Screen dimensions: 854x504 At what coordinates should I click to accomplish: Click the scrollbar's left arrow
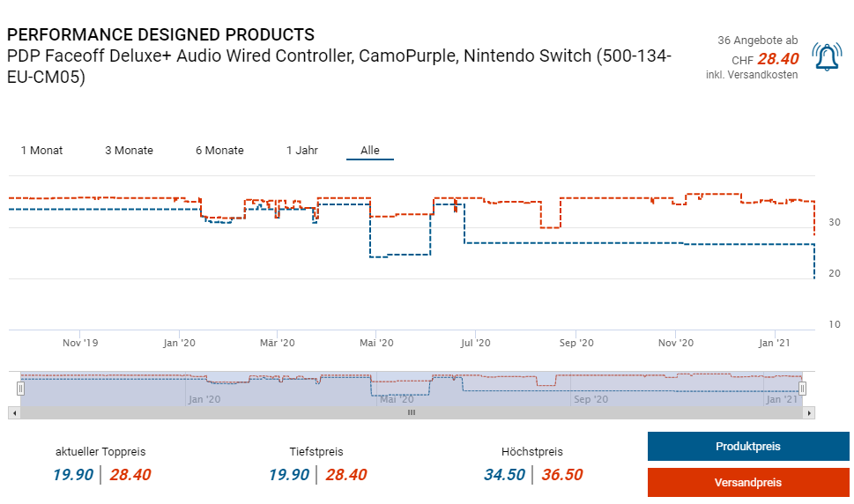click(x=13, y=412)
